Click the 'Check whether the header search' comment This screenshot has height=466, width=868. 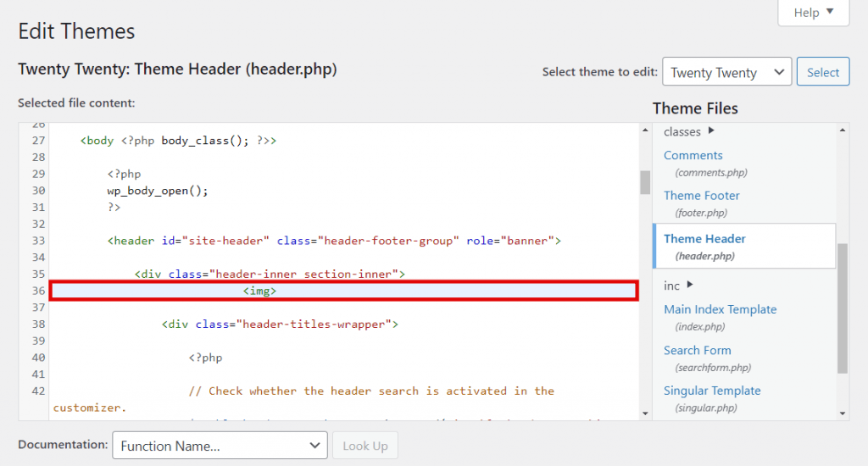(x=371, y=391)
